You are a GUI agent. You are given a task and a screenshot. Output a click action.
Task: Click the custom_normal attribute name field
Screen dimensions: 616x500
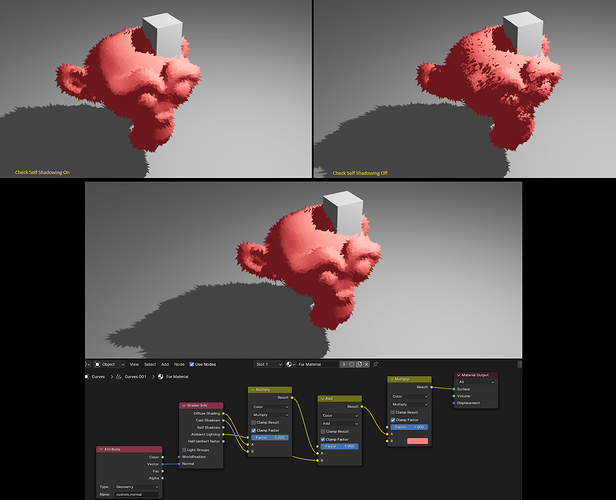[137, 495]
